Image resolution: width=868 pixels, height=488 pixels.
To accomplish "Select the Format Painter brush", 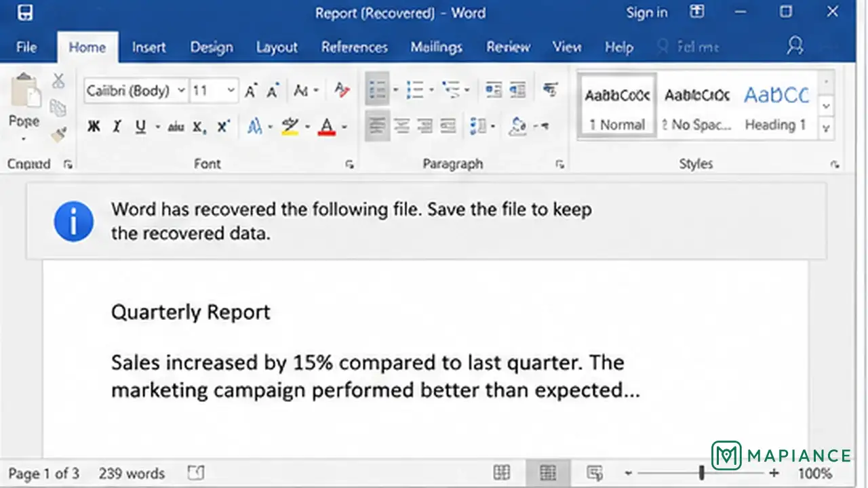I will coord(58,134).
